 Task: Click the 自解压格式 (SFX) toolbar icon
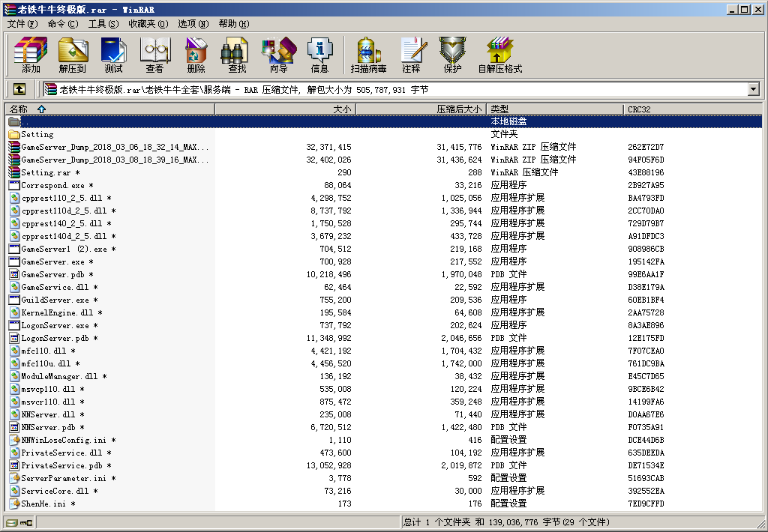pos(499,55)
